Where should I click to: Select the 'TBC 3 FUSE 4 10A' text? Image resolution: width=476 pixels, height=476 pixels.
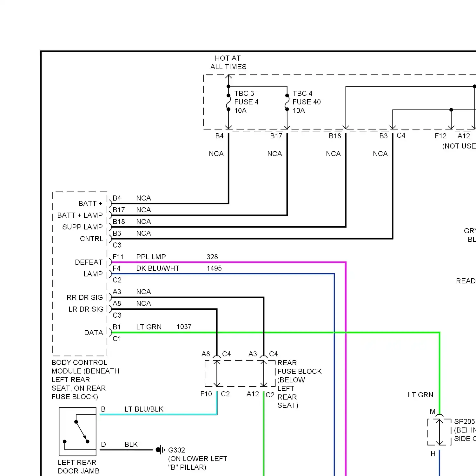[246, 102]
